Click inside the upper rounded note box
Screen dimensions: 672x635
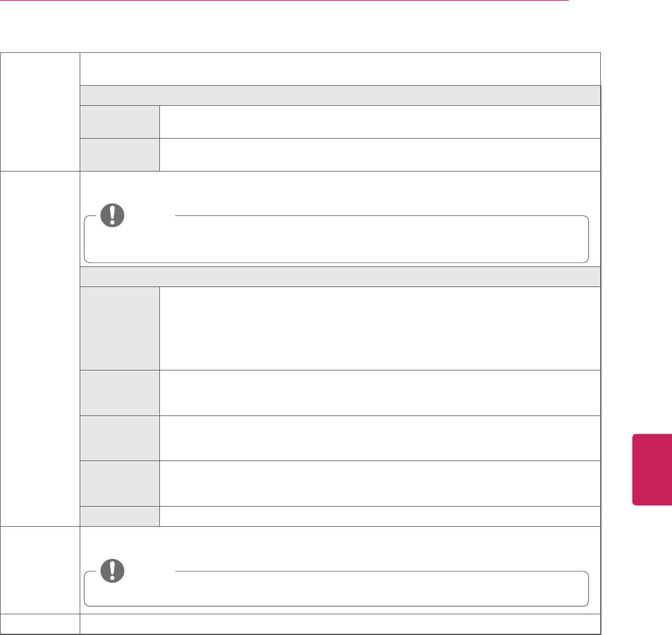pos(336,245)
